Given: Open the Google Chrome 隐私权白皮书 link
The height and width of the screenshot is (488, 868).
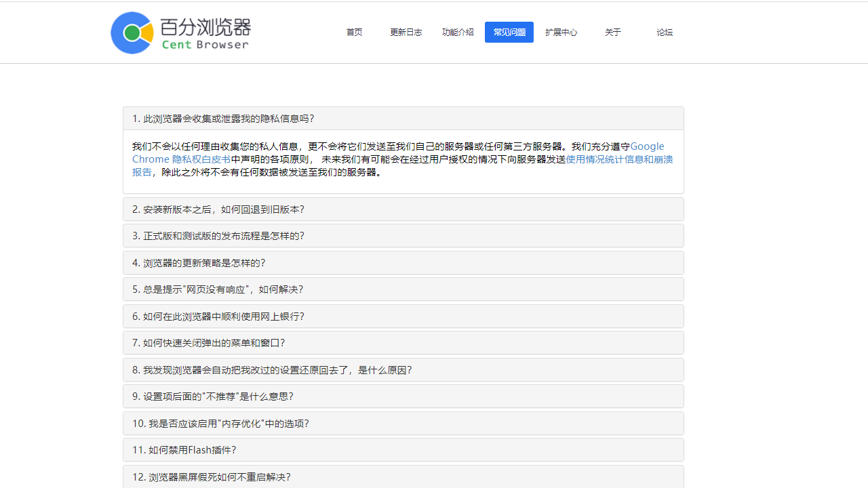Looking at the screenshot, I should (181, 159).
